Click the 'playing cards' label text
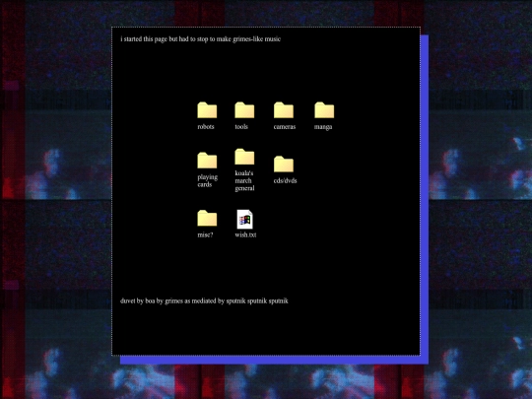 207,181
